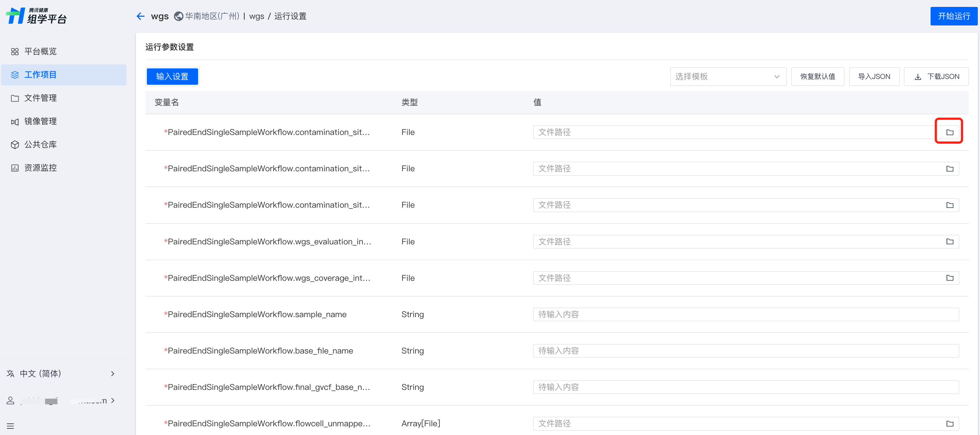Browse folder for third contamination_sit file row

(x=949, y=205)
